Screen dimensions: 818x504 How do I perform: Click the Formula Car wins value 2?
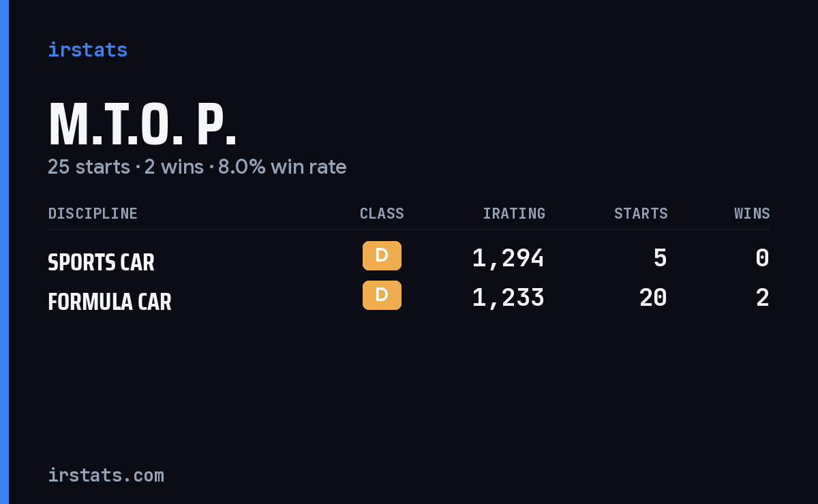click(763, 298)
